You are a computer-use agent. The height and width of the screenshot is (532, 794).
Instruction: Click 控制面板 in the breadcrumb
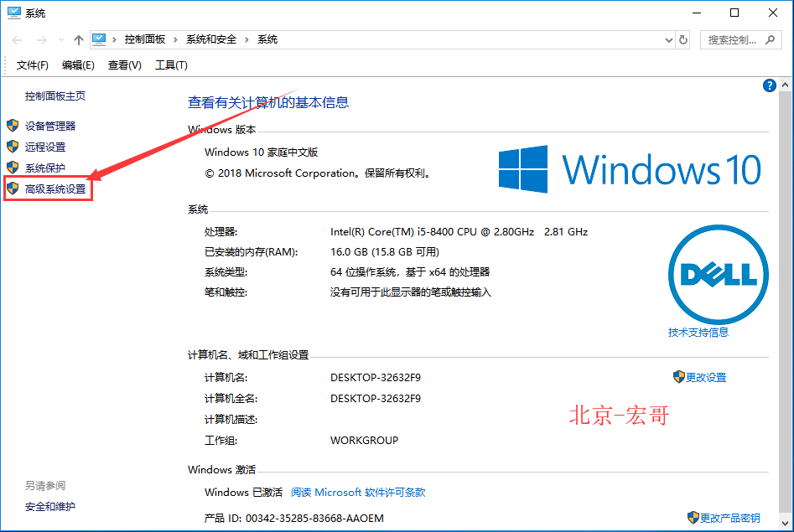[x=145, y=39]
